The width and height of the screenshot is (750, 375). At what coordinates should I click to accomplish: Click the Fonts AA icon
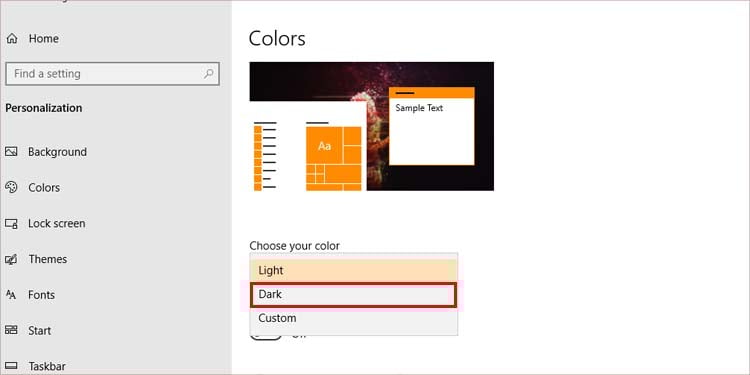(11, 295)
